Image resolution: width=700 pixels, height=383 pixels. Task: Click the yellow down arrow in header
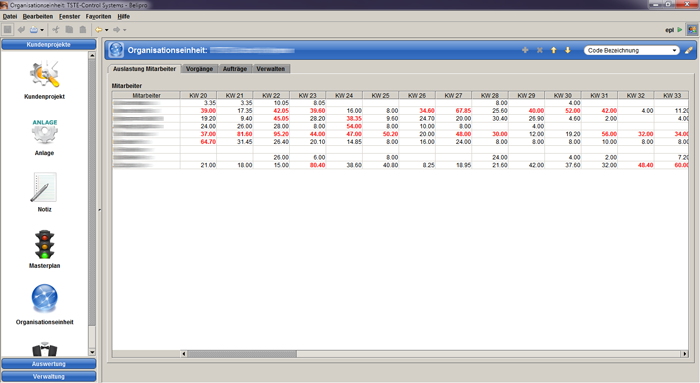pyautogui.click(x=568, y=50)
